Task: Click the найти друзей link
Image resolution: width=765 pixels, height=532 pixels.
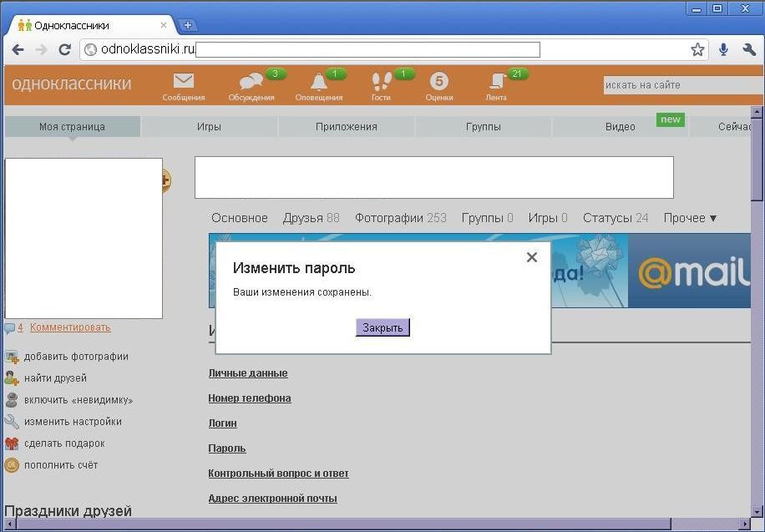Action: tap(55, 378)
